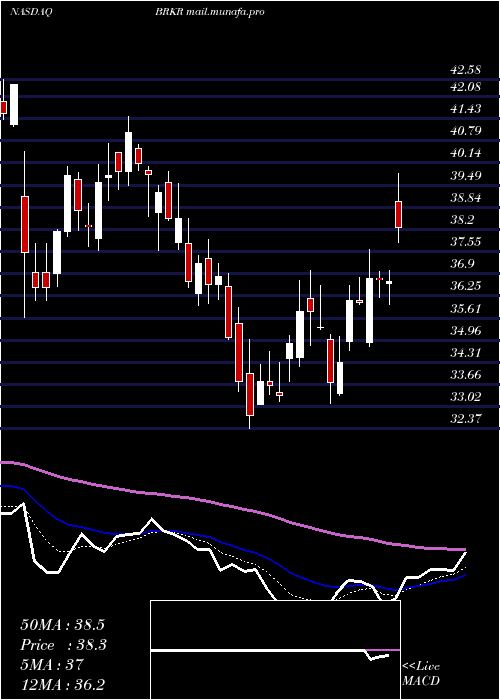Select the 37.55 price axis label

(465, 242)
